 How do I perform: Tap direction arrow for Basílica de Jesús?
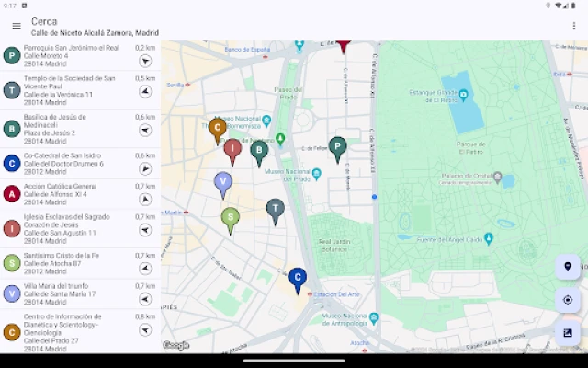[145, 130]
